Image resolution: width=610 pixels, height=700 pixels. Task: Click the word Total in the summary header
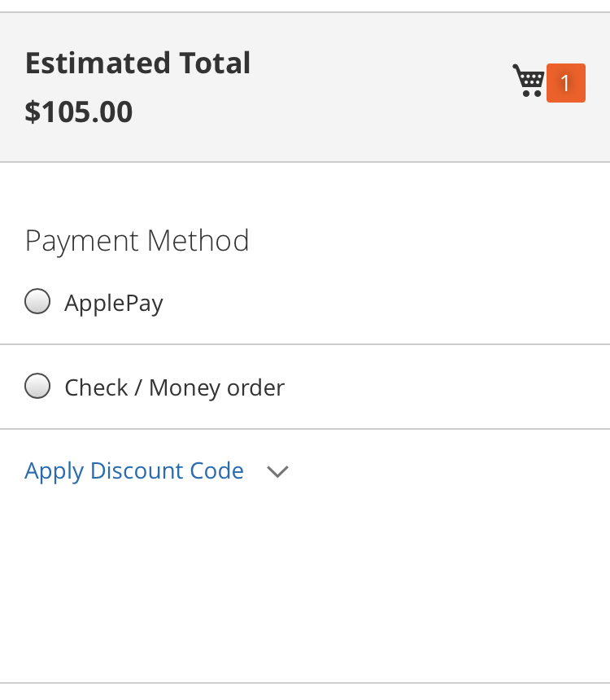coord(215,63)
